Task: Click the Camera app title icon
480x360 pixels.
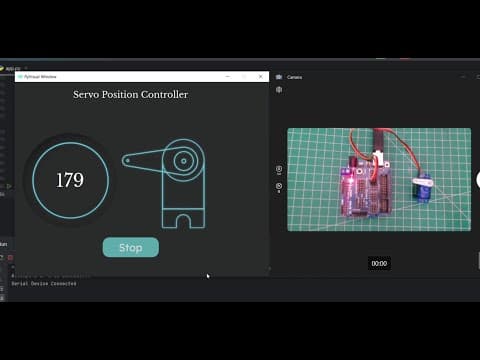Action: click(279, 77)
